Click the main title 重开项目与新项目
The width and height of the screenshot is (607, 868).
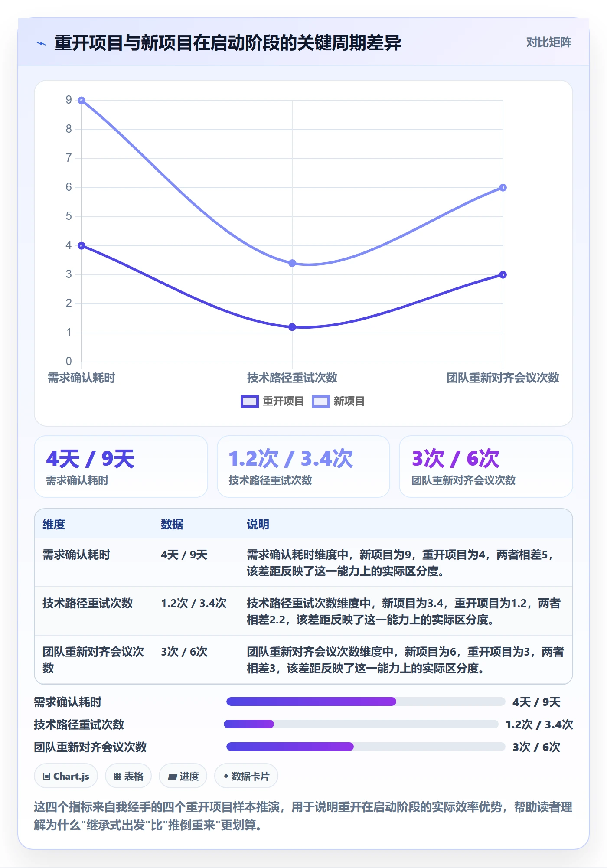(x=228, y=43)
